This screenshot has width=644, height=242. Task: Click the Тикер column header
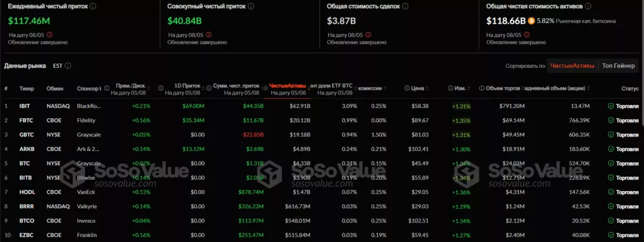[x=26, y=88]
